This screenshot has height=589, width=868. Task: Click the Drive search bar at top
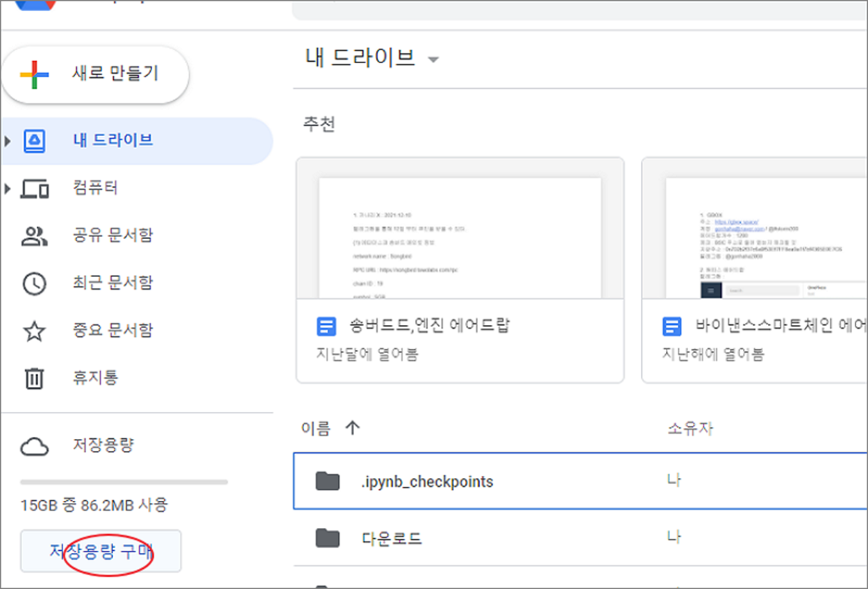580,10
